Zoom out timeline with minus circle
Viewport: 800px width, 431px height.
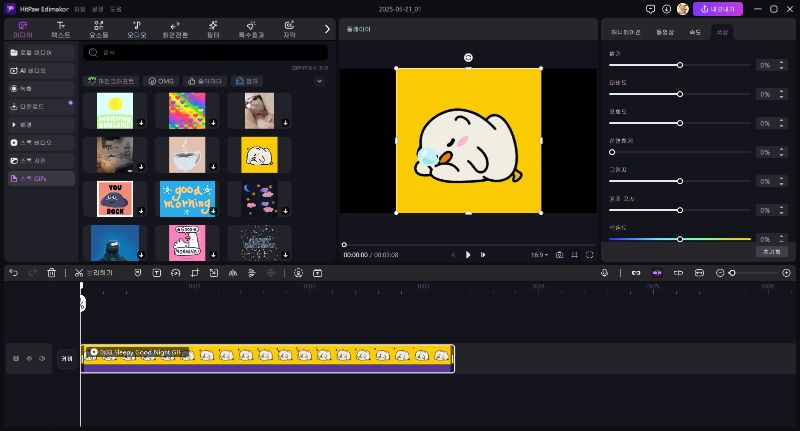720,273
